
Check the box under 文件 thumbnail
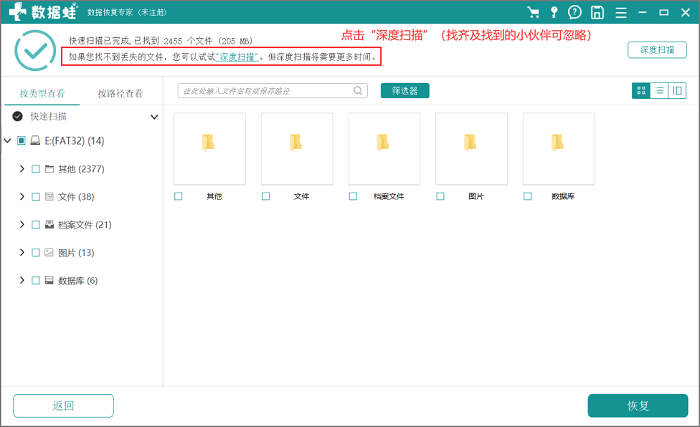point(266,196)
